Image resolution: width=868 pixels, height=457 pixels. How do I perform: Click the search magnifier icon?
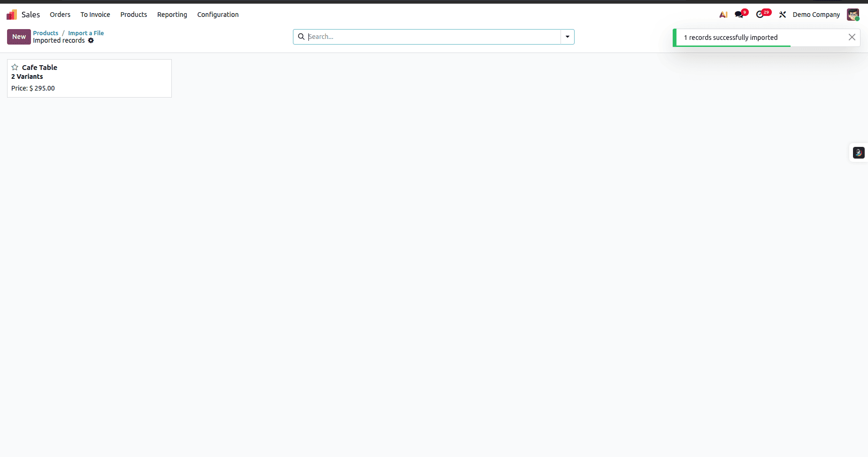click(x=301, y=36)
